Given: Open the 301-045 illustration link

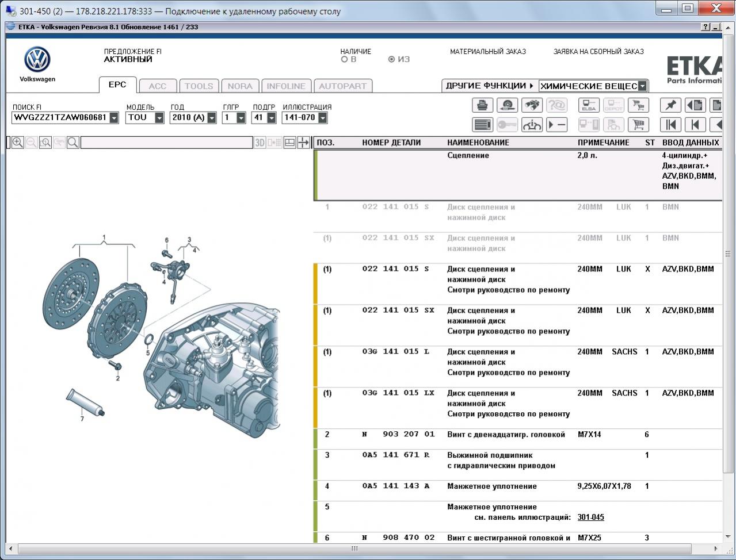Looking at the screenshot, I should tap(591, 517).
